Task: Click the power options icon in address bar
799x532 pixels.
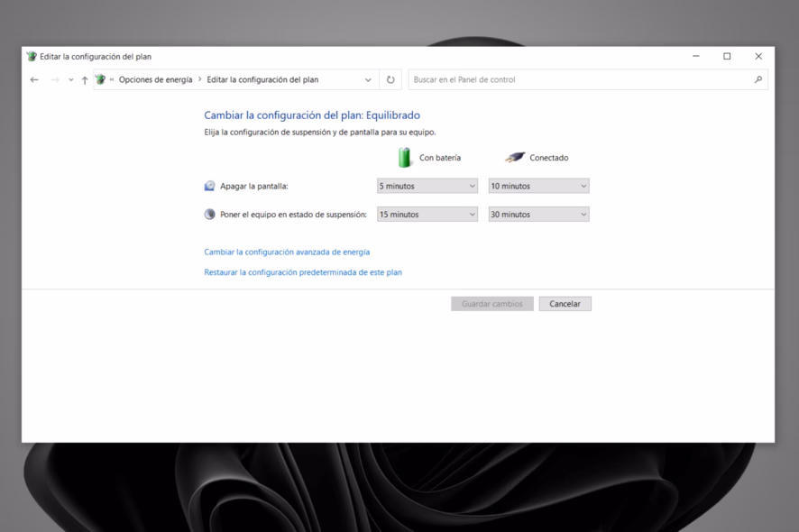Action: 101,79
